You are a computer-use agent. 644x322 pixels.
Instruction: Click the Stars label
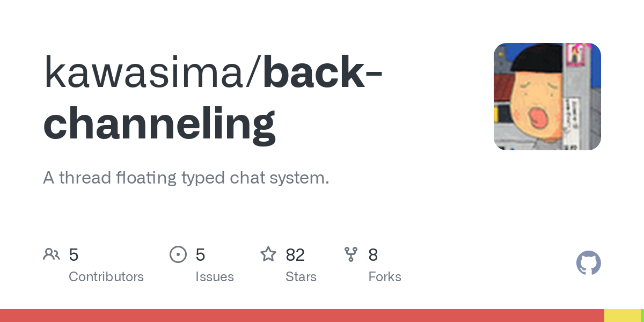pos(301,277)
